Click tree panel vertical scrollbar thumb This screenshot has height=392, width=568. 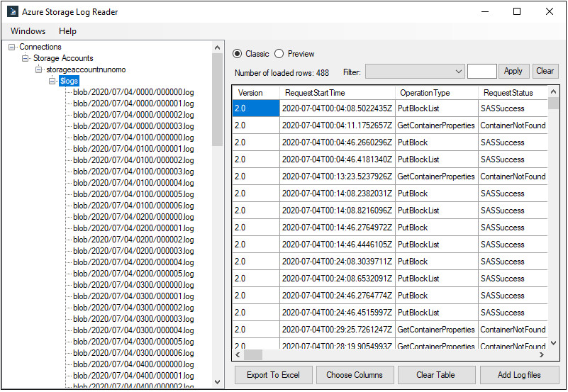218,99
